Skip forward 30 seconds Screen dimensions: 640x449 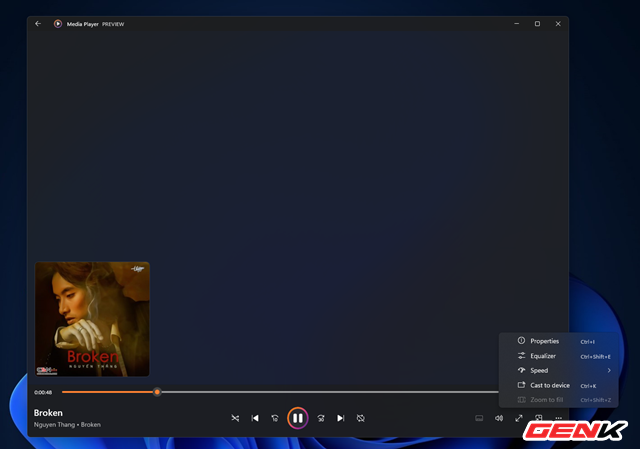point(321,418)
